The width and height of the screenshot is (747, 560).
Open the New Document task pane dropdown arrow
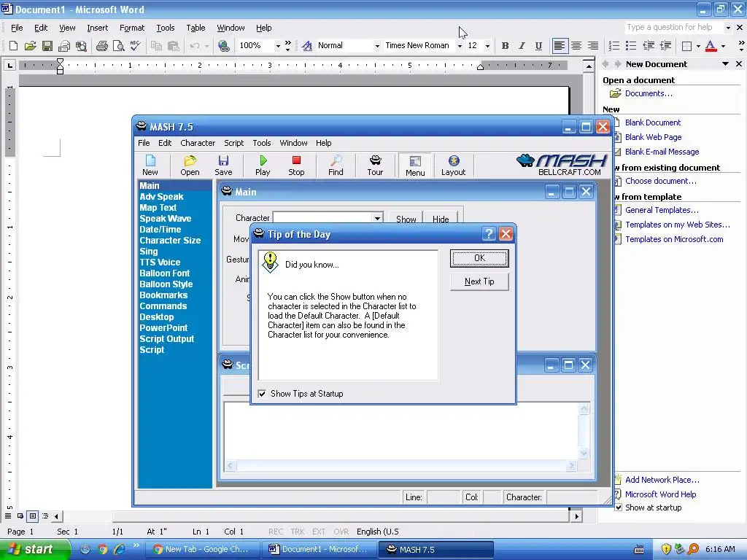click(726, 64)
